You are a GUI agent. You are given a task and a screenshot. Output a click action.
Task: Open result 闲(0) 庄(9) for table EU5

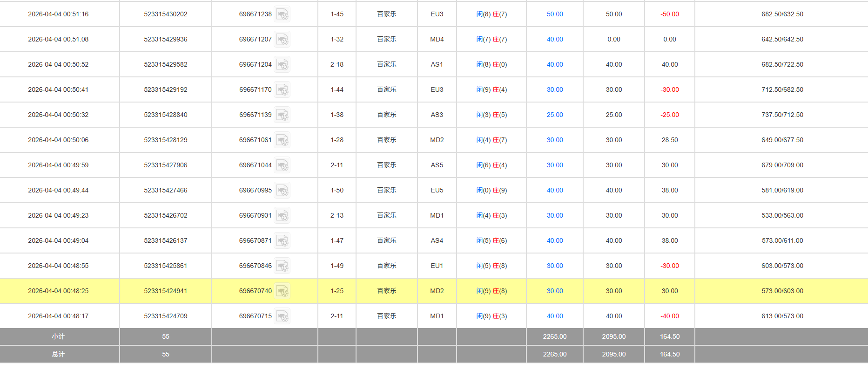point(491,191)
